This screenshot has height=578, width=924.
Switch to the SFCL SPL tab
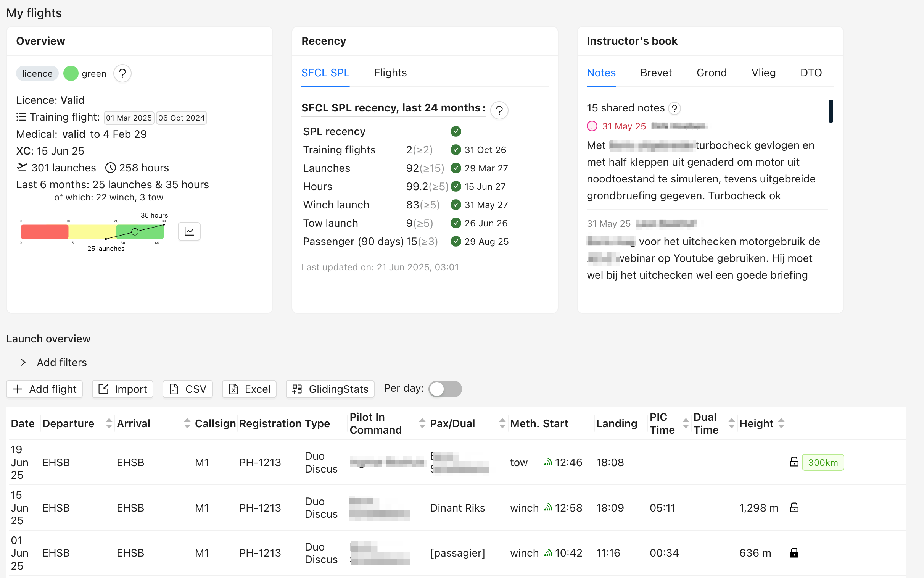[325, 73]
